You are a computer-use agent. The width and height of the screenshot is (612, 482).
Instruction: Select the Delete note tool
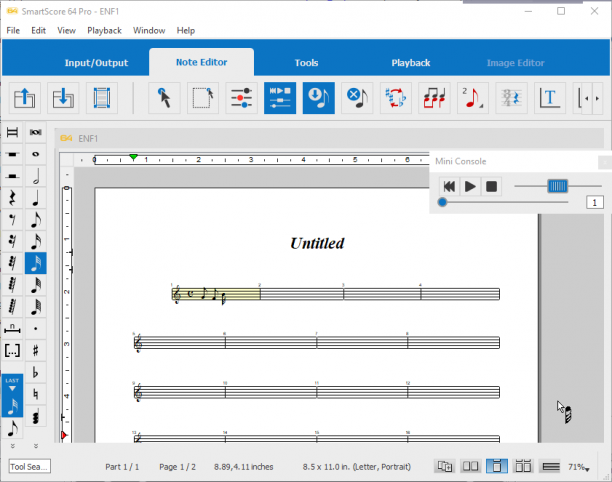point(357,98)
